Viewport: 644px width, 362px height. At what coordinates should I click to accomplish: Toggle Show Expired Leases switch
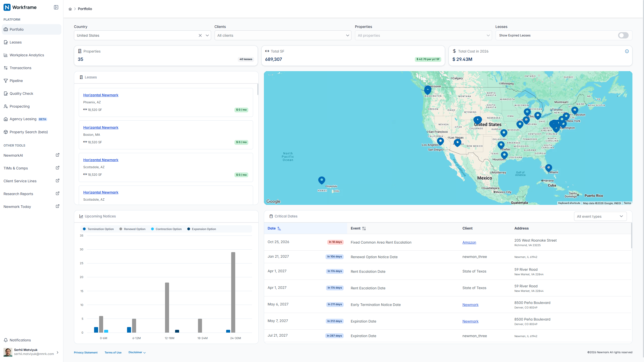coord(623,35)
